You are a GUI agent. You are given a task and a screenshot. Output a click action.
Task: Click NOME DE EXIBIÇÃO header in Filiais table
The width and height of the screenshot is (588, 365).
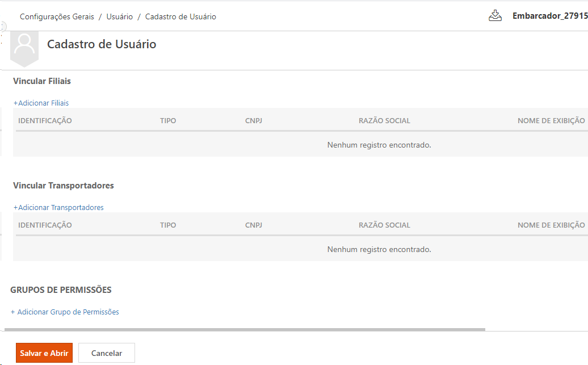pos(551,120)
